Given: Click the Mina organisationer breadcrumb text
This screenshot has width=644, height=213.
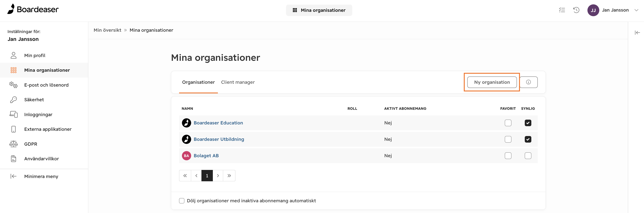Looking at the screenshot, I should pyautogui.click(x=151, y=30).
